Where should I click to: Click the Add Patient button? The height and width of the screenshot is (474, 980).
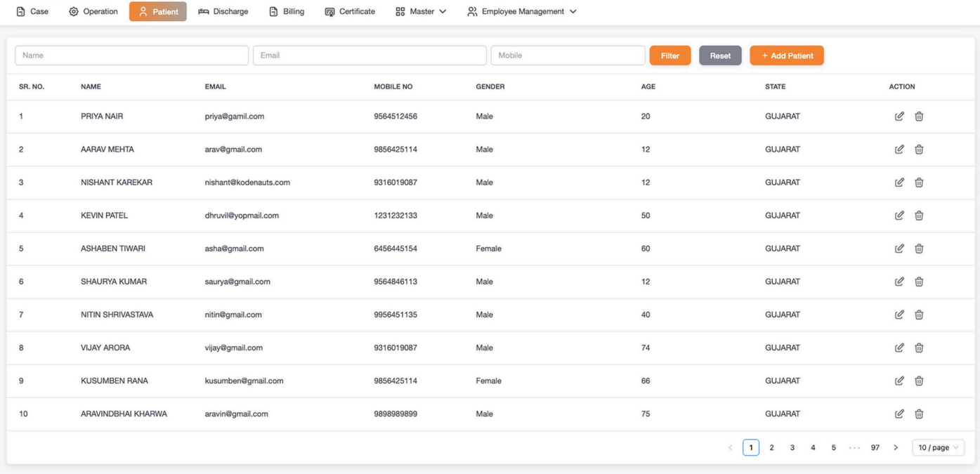click(786, 55)
